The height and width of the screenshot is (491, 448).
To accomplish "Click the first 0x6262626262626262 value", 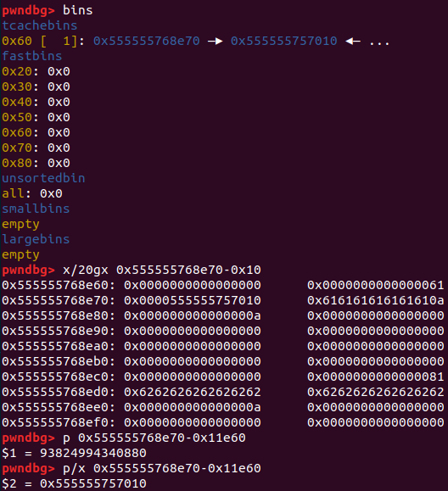I will tap(193, 392).
